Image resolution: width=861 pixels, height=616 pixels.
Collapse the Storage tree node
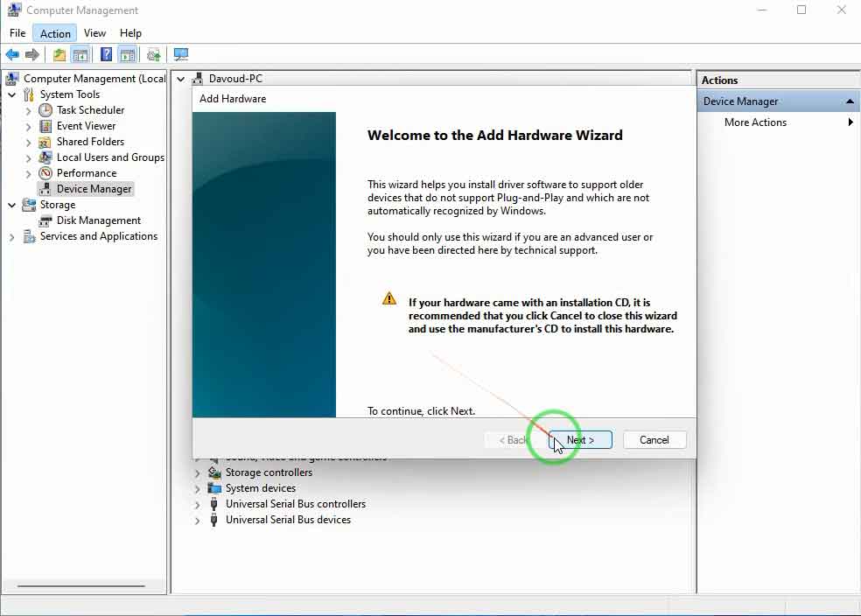click(x=11, y=205)
